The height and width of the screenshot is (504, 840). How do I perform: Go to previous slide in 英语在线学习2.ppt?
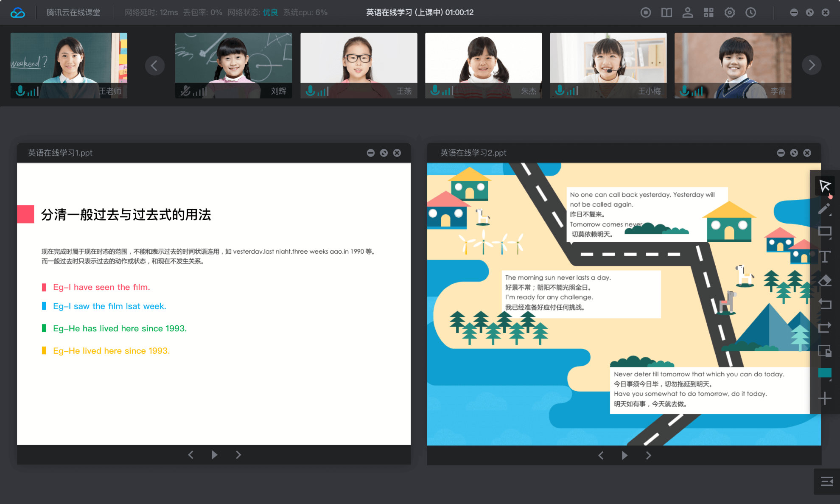[x=601, y=455]
